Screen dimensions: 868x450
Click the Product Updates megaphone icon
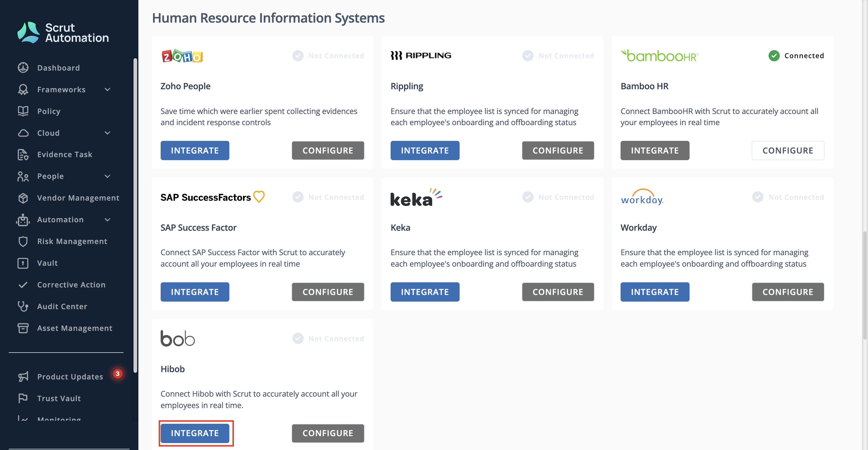[x=23, y=376]
